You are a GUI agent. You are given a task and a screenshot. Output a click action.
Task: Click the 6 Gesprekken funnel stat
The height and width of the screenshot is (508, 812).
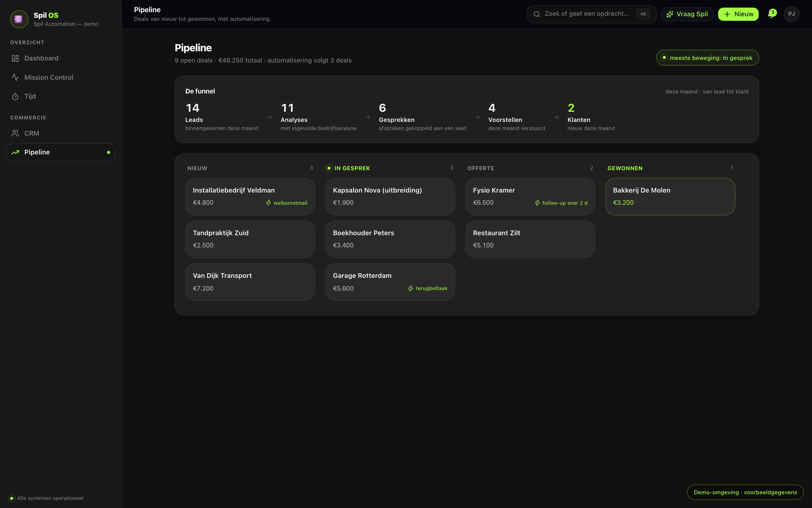pos(422,117)
